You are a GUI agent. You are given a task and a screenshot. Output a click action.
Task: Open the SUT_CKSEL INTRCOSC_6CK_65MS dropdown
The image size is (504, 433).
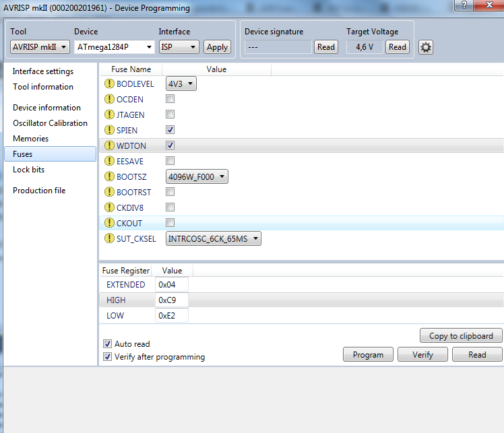pyautogui.click(x=214, y=238)
